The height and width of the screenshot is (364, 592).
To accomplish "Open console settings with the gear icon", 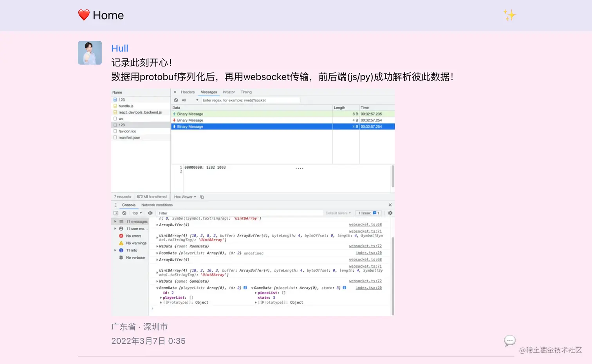I will coord(390,213).
